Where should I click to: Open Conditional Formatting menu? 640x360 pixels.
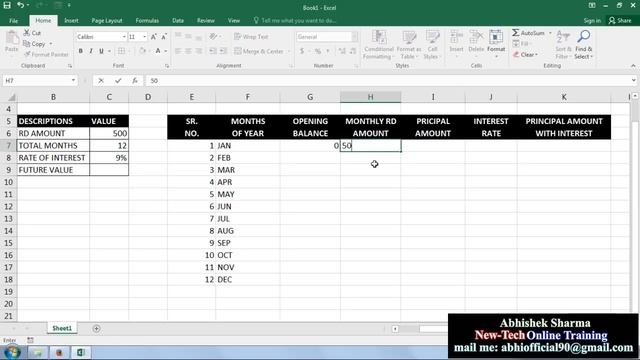pyautogui.click(x=379, y=45)
